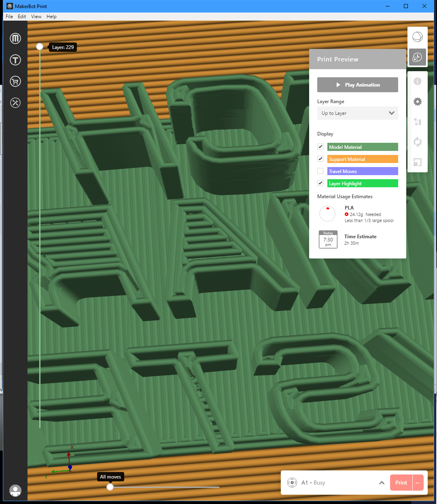The width and height of the screenshot is (437, 504).
Task: Click the 'PLA' material label
Action: (x=349, y=208)
